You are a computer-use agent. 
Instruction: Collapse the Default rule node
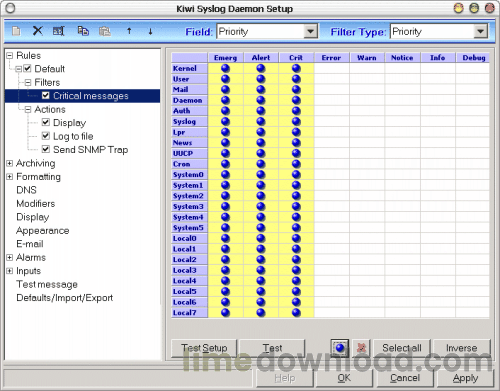coord(19,69)
